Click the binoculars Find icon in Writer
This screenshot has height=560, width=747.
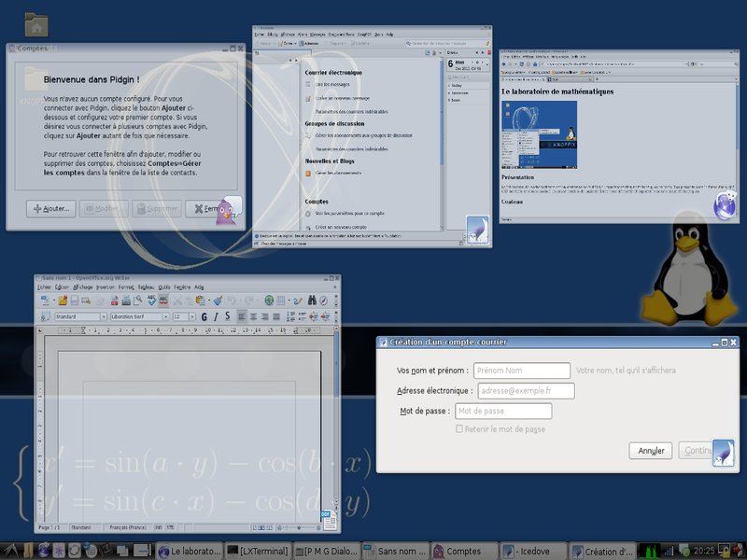tap(312, 301)
